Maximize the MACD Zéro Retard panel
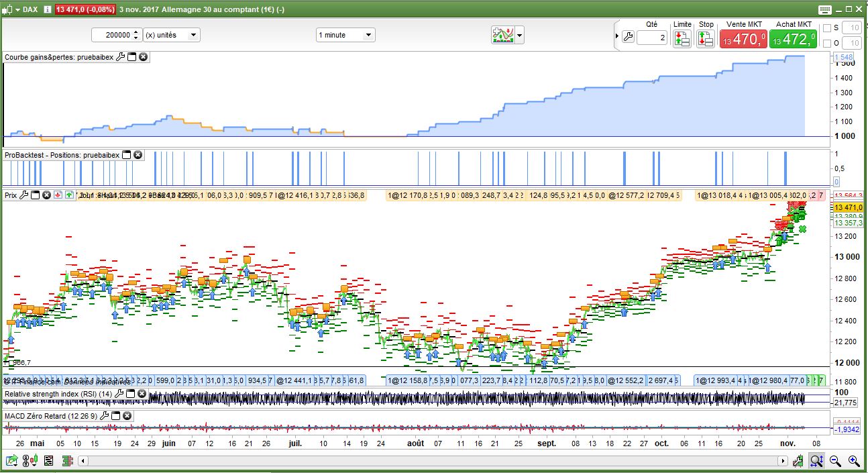This screenshot has height=473, width=868. (x=115, y=416)
